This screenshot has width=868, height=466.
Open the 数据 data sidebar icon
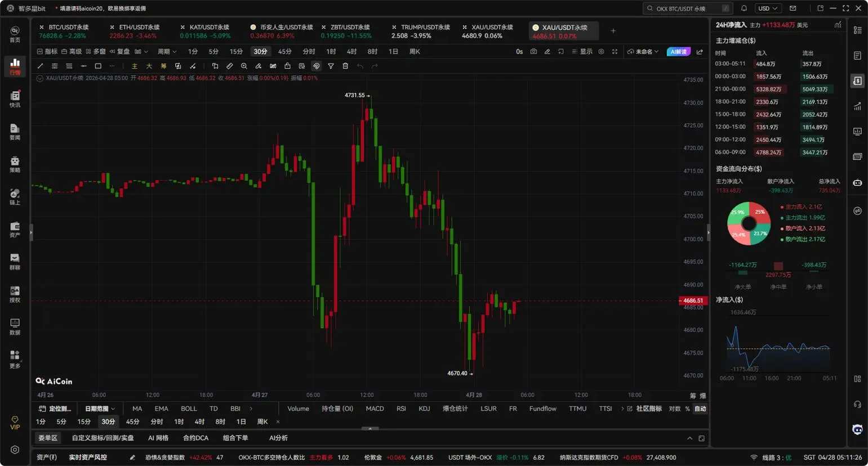[x=15, y=326]
